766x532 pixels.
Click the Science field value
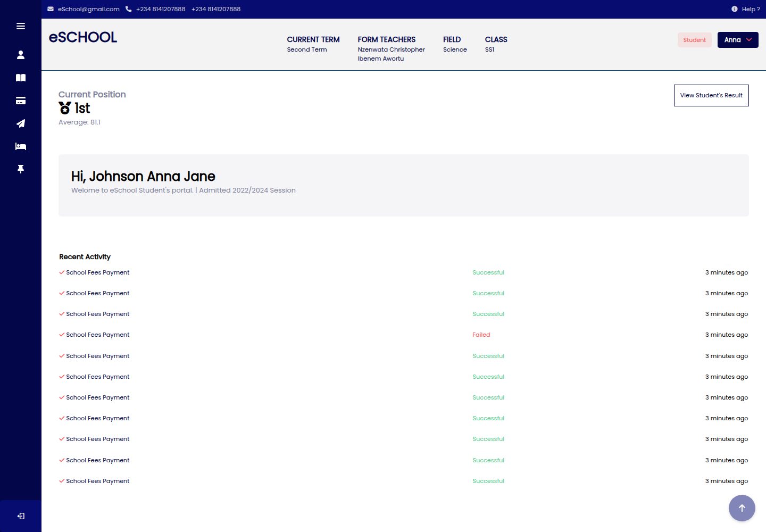[x=455, y=49]
